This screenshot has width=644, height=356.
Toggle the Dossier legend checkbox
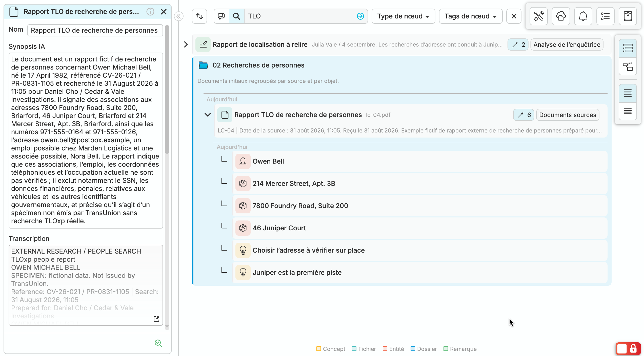pos(413,349)
